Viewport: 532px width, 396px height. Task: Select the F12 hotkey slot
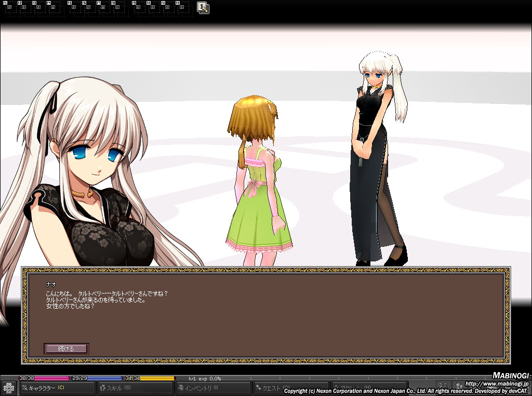181,8
